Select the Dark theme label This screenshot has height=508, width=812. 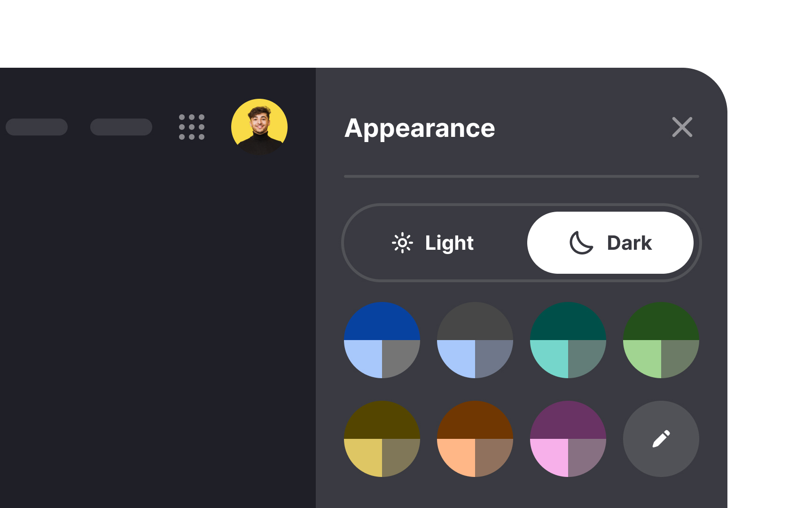(x=629, y=243)
